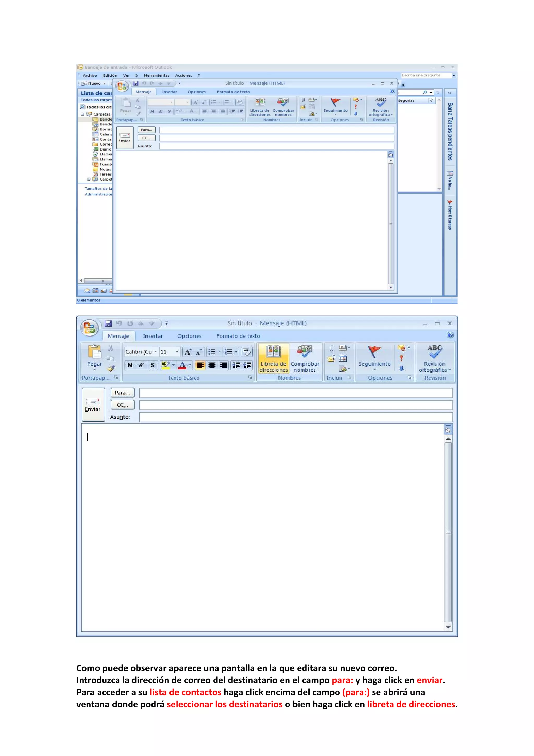The width and height of the screenshot is (534, 756).
Task: Click the Enviar button in lower window
Action: tap(93, 404)
